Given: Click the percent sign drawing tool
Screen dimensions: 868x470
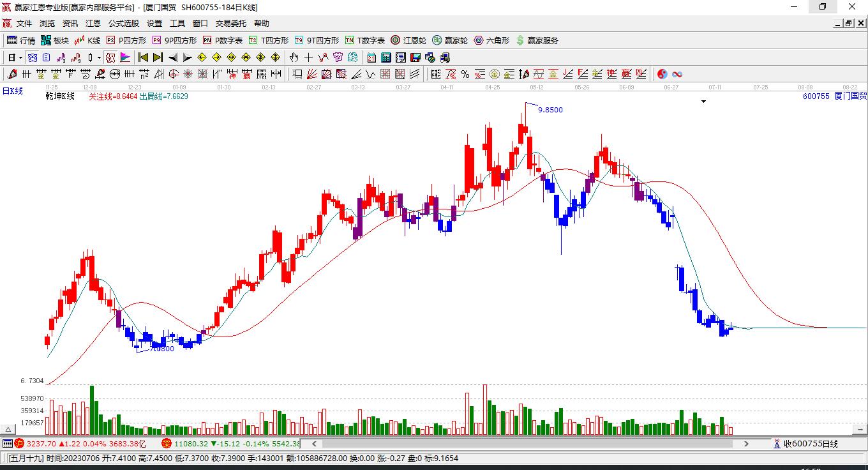Looking at the screenshot, I should (465, 74).
